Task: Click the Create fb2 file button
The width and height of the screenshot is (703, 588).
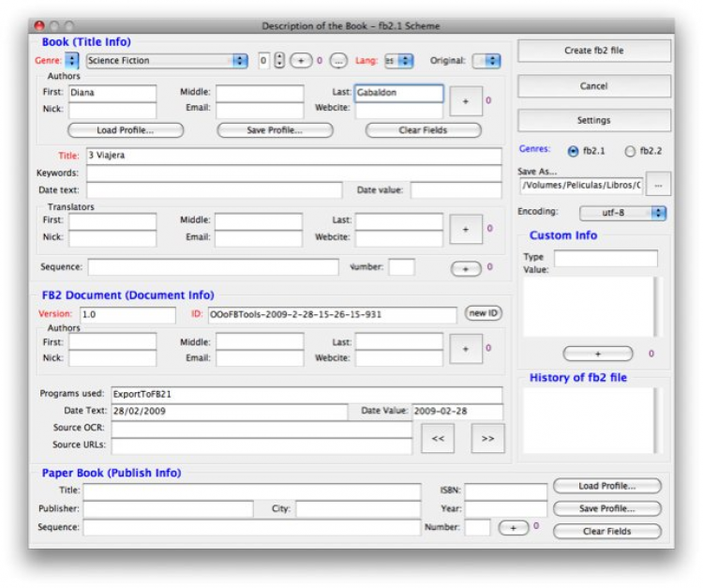Action: (x=594, y=51)
